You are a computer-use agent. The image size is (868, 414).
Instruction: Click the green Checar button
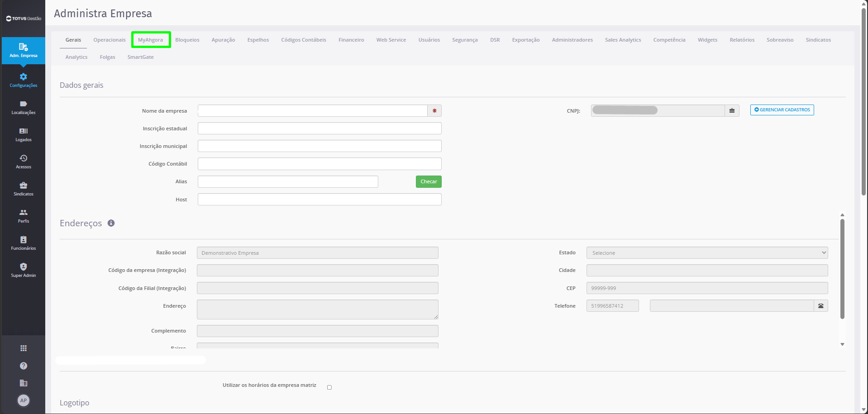[x=429, y=181]
